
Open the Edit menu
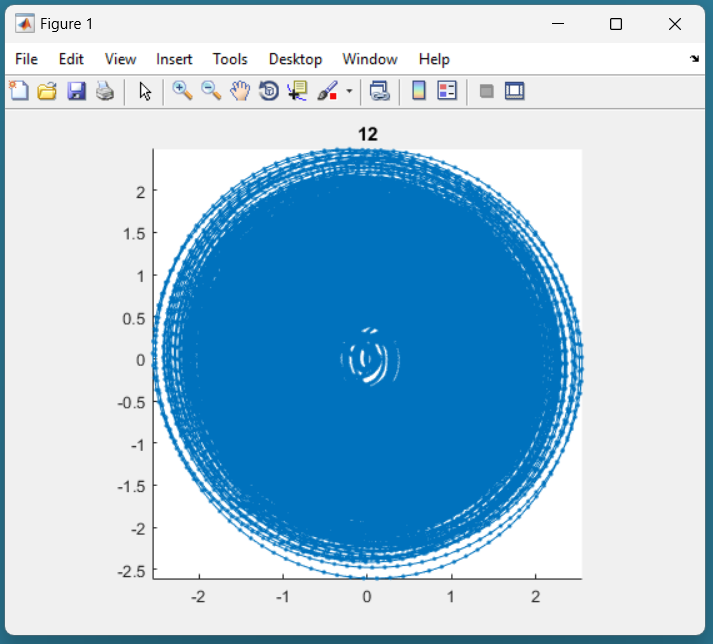click(x=71, y=59)
